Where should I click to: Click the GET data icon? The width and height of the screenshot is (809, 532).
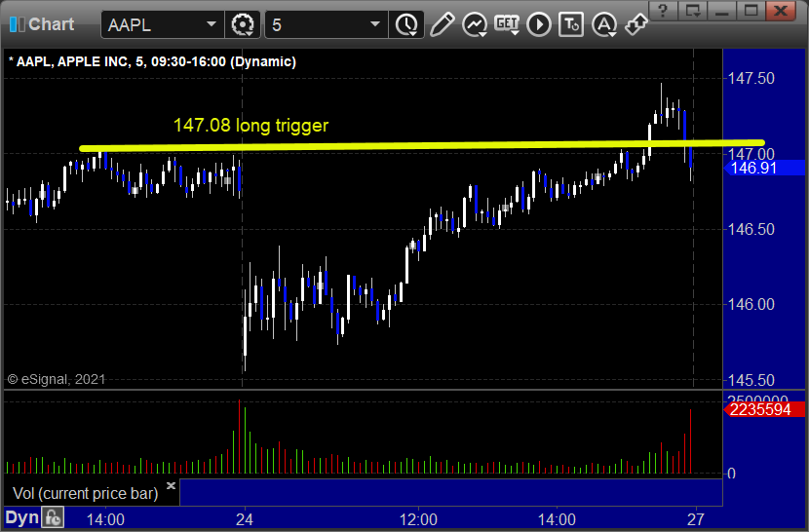click(507, 24)
